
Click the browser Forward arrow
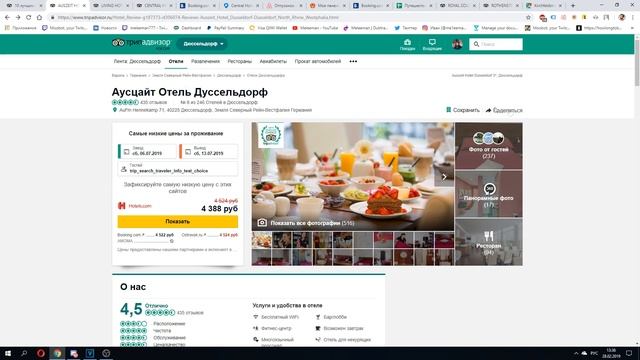(x=18, y=18)
